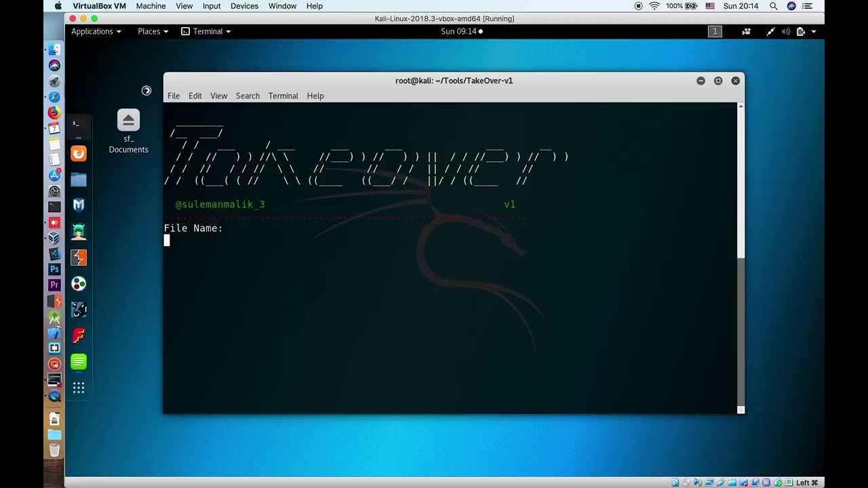The image size is (868, 488).
Task: Open System Preferences in the macOS dock
Action: 54,191
